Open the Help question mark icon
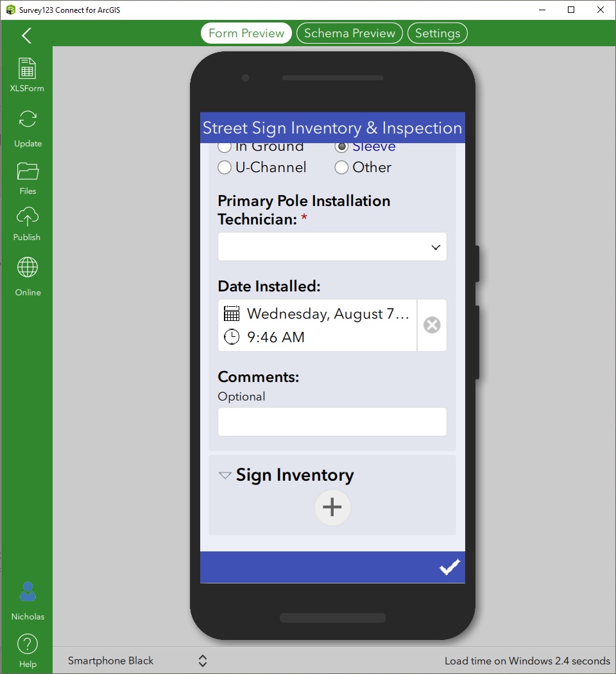The width and height of the screenshot is (616, 674). [x=28, y=644]
